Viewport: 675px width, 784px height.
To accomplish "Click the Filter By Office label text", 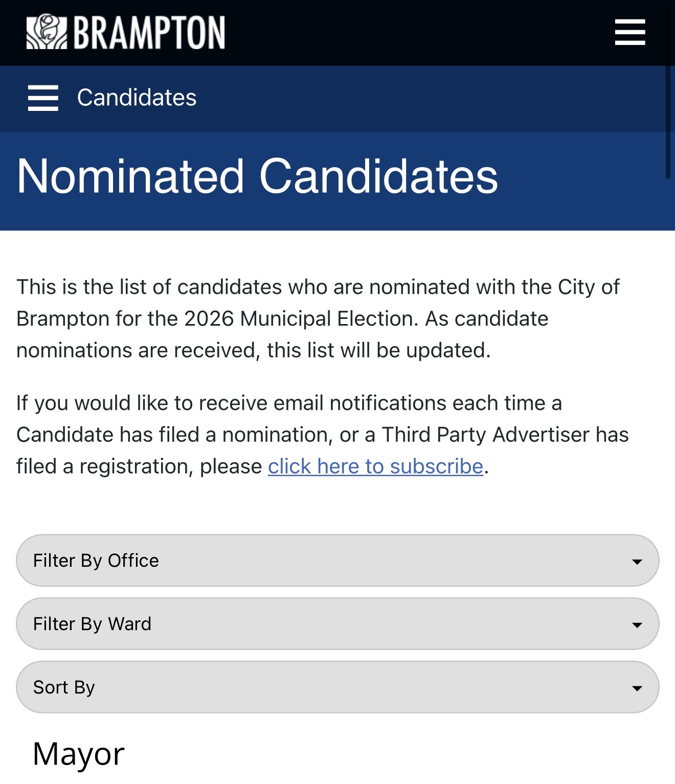I will pyautogui.click(x=96, y=561).
